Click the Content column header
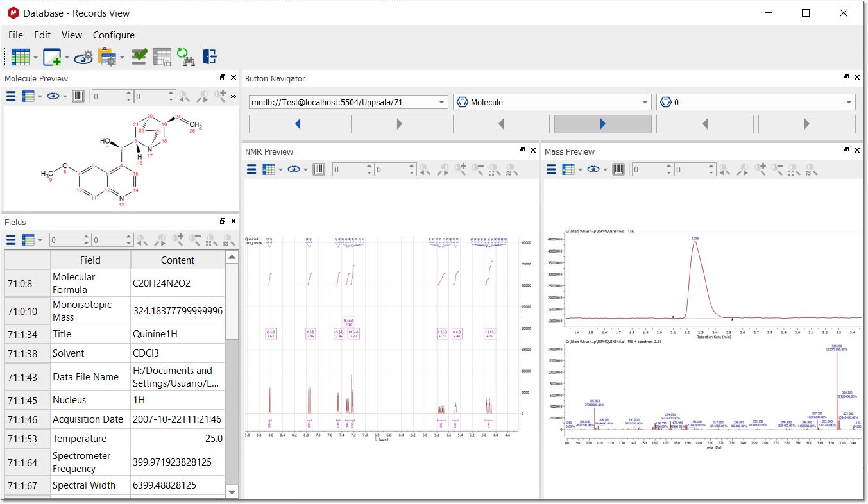 [178, 260]
